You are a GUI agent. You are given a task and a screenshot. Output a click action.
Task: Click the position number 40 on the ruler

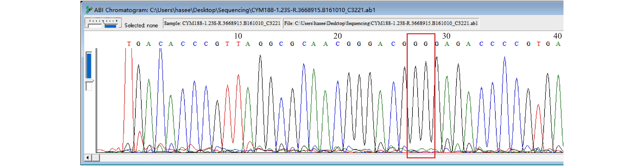558,36
